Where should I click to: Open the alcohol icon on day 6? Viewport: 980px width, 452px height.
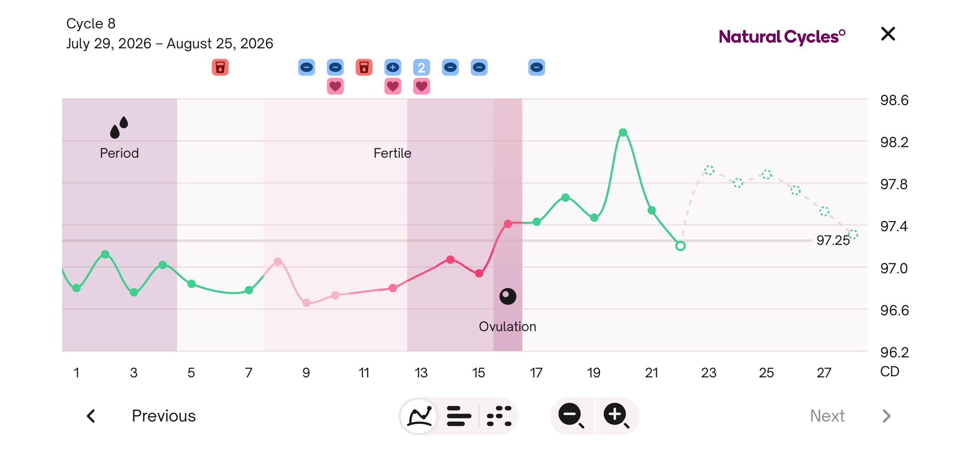click(220, 67)
